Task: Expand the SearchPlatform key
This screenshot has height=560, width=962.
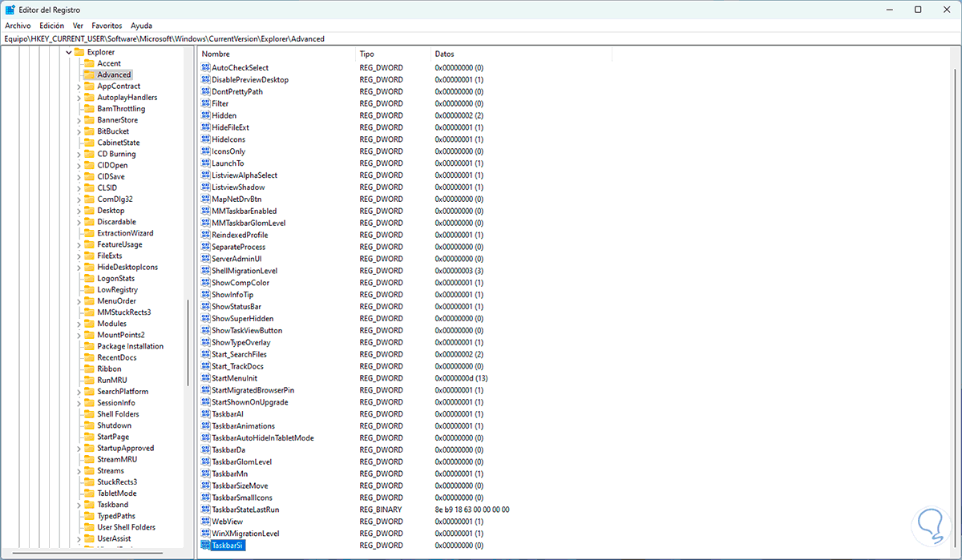Action: (x=79, y=392)
